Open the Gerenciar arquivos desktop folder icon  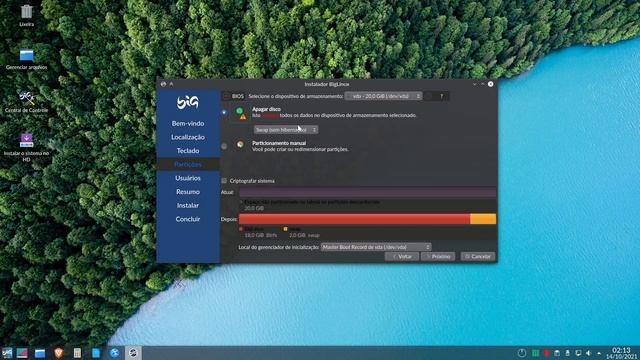(x=27, y=55)
